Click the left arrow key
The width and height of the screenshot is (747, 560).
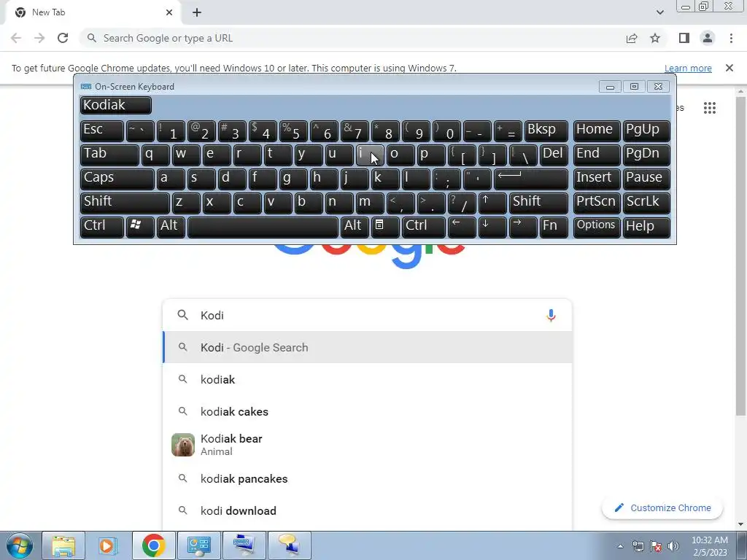click(462, 227)
